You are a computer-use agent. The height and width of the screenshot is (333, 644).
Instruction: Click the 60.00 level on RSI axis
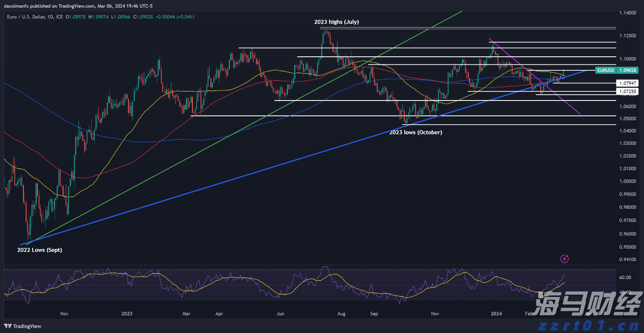(625, 278)
